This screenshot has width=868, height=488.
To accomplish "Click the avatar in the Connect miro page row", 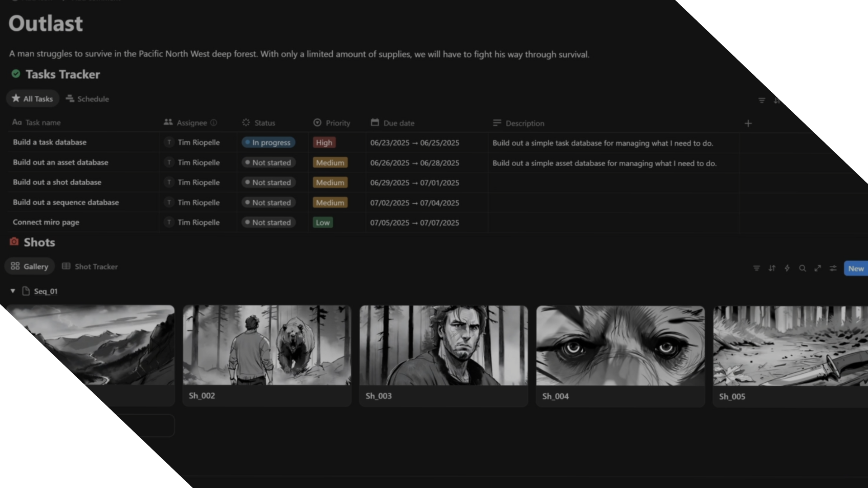I will click(169, 222).
